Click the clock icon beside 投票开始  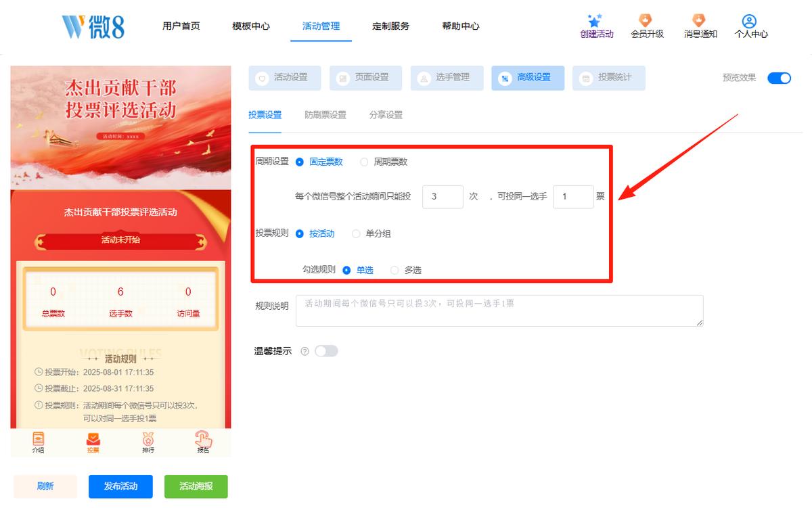(x=39, y=372)
